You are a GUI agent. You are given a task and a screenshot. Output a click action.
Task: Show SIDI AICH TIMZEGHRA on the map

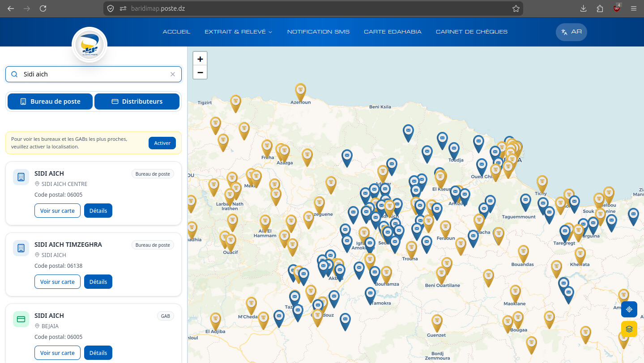tap(57, 282)
